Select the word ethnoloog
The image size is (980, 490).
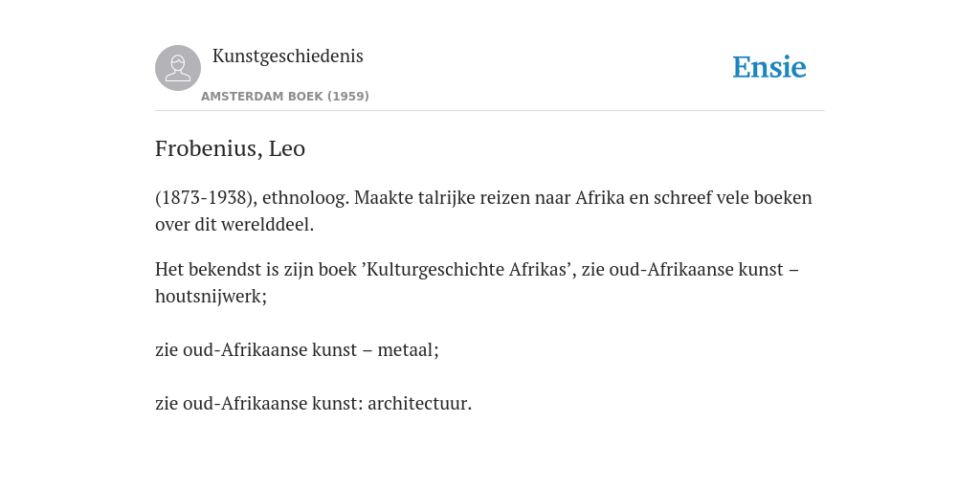pos(305,198)
